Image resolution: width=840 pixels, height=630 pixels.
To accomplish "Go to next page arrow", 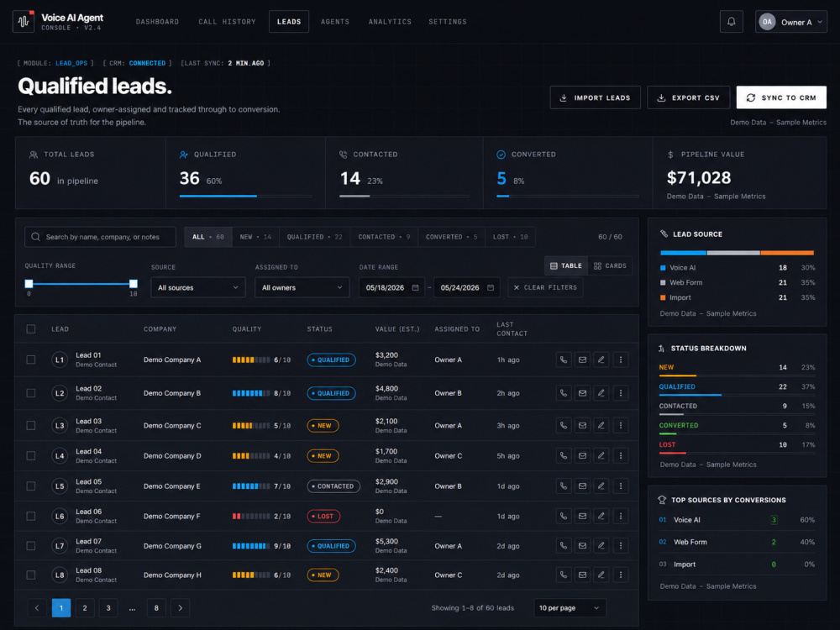I will (180, 608).
